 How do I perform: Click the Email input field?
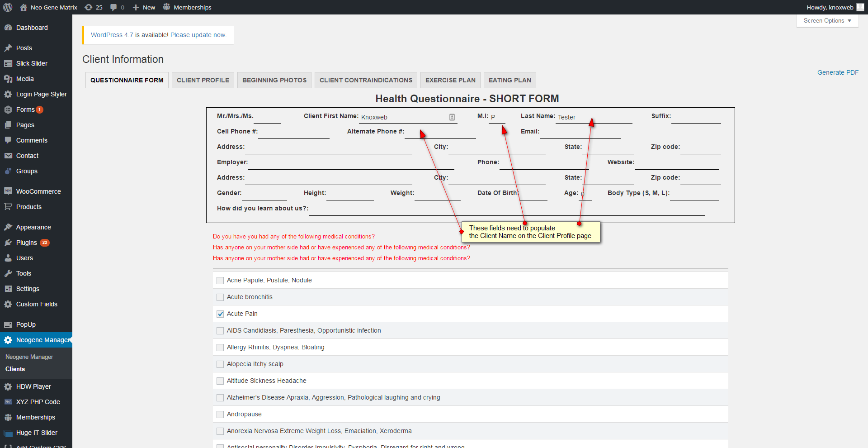580,133
